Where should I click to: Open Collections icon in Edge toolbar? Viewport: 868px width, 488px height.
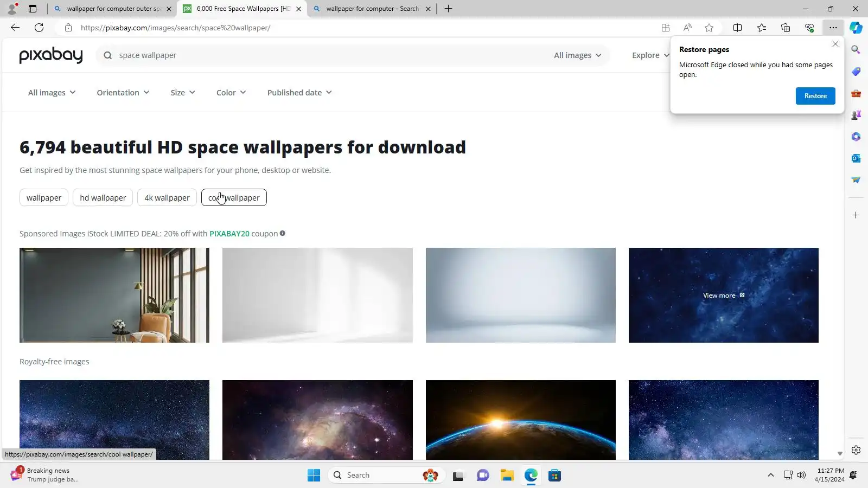(x=786, y=28)
